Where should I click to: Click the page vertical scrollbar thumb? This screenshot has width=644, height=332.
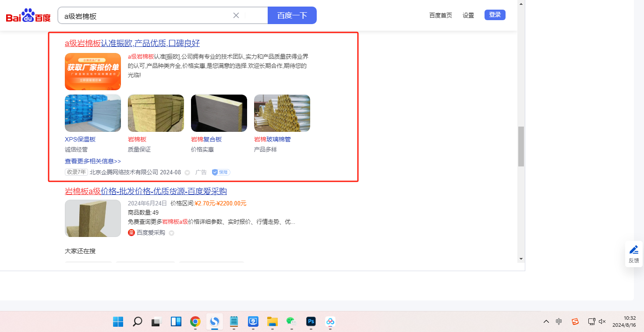521,146
